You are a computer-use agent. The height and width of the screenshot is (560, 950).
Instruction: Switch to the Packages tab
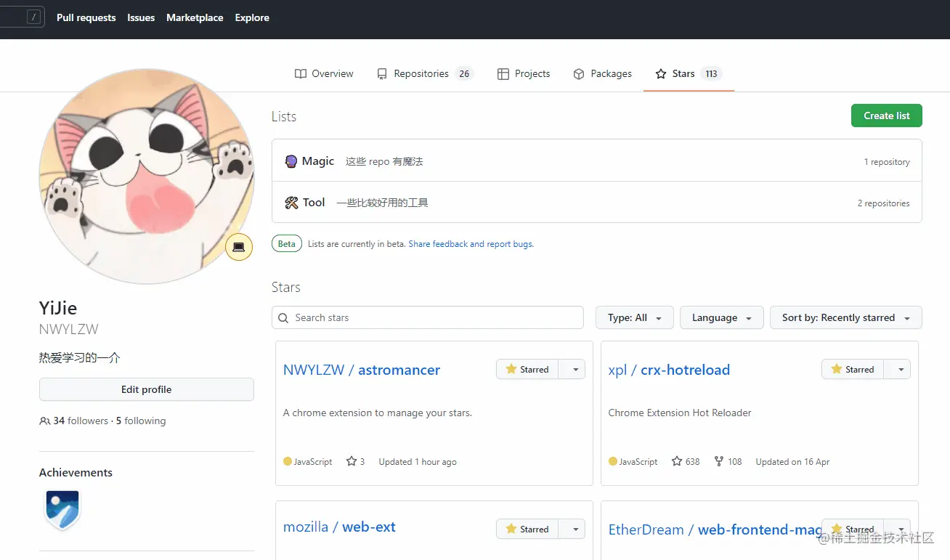click(602, 73)
